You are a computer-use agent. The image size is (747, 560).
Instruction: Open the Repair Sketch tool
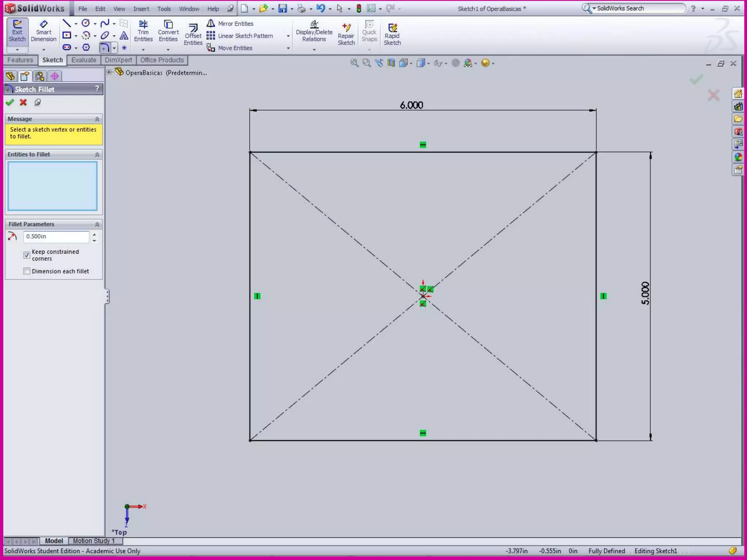[346, 35]
